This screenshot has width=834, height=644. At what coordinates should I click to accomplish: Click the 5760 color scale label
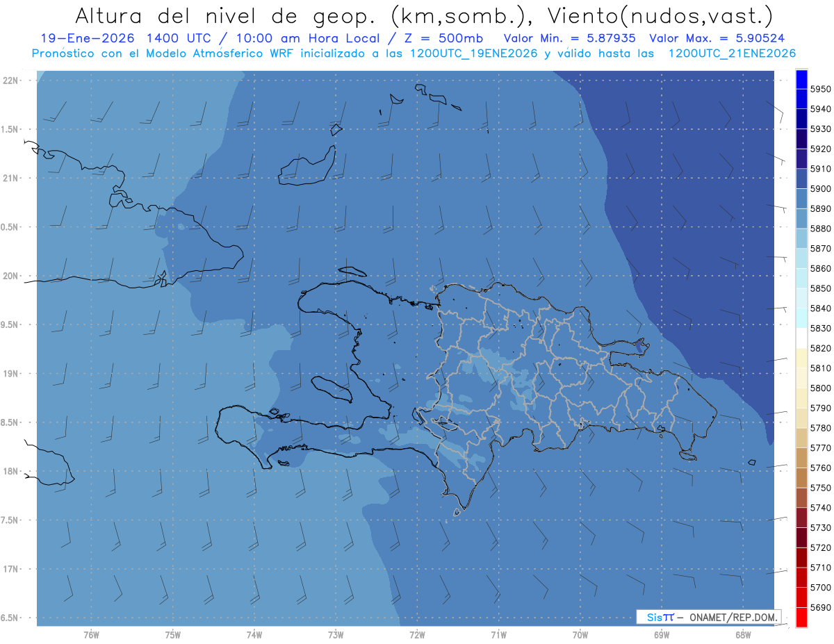click(x=820, y=468)
